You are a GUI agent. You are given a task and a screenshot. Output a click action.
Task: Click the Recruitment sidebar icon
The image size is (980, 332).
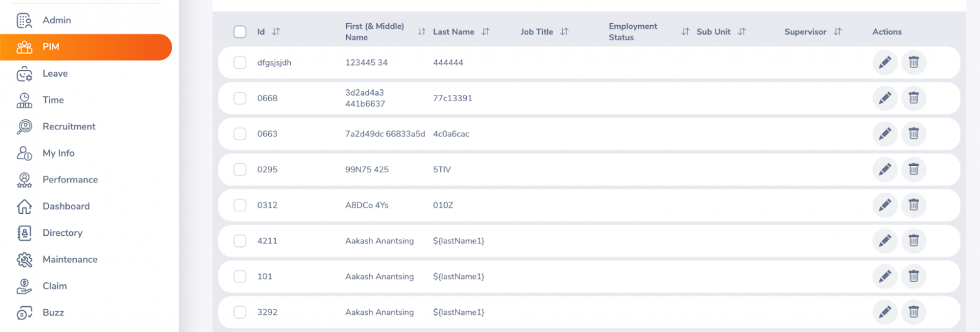point(24,126)
